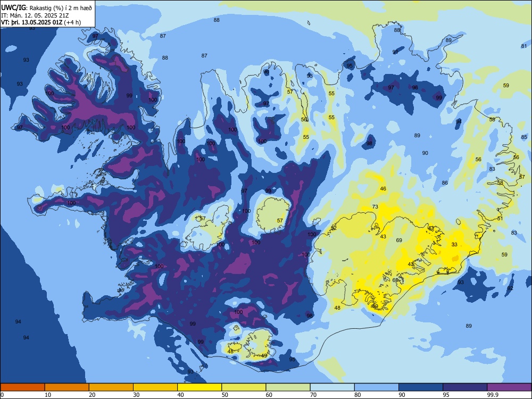Click the legend scale label '99.9'
This screenshot has height=399, width=532.
[492, 395]
